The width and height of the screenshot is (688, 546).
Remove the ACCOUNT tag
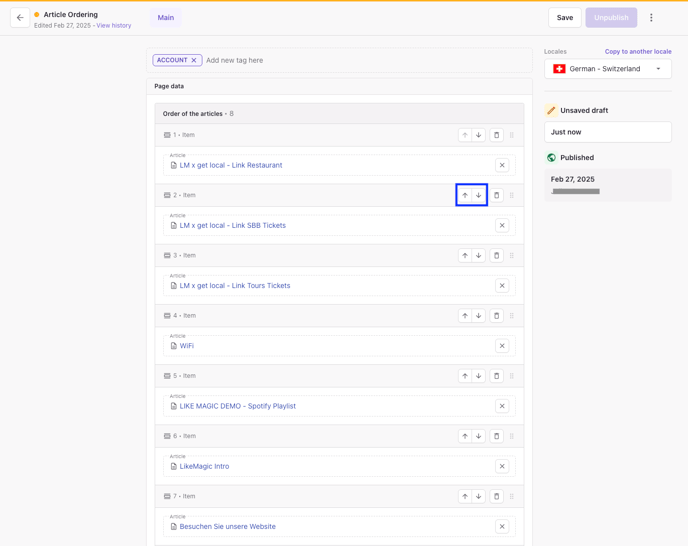pos(194,60)
